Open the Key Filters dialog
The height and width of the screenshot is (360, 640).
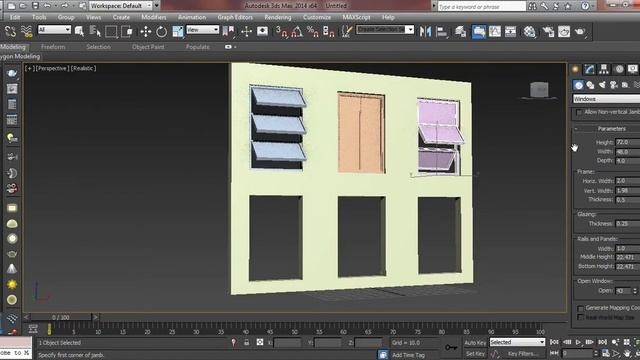coord(522,353)
